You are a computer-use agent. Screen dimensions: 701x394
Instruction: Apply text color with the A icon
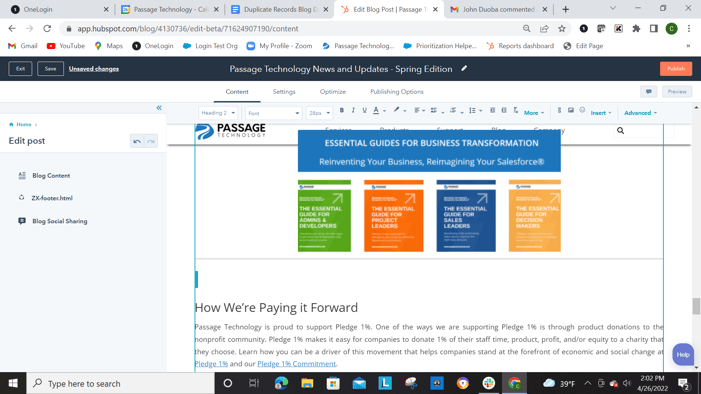coord(376,110)
